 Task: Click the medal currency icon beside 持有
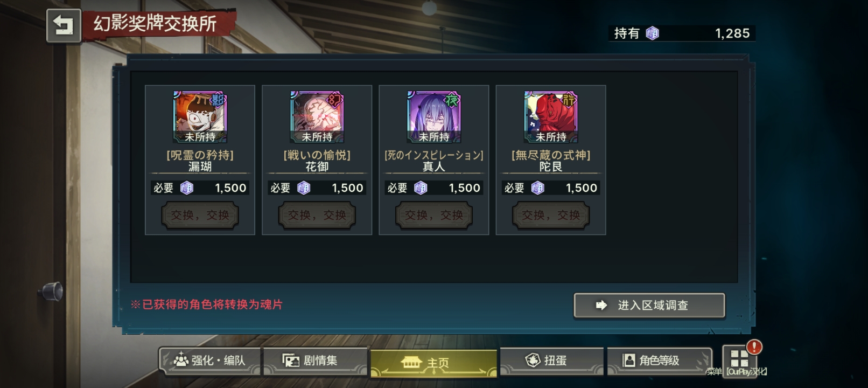[x=652, y=33]
